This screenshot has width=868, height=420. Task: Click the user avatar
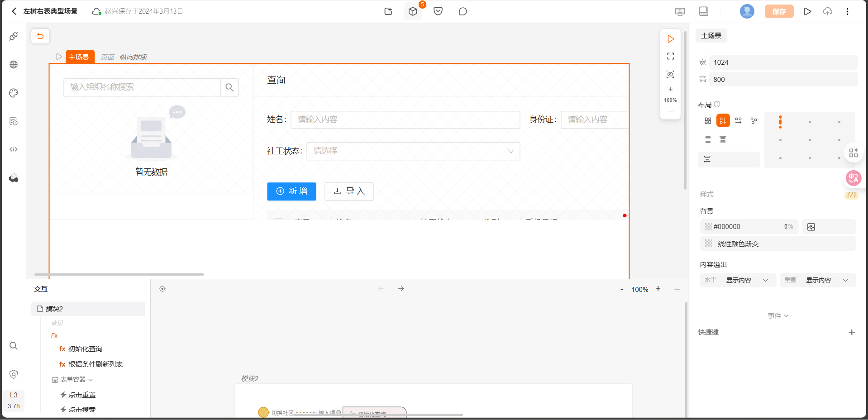(747, 11)
